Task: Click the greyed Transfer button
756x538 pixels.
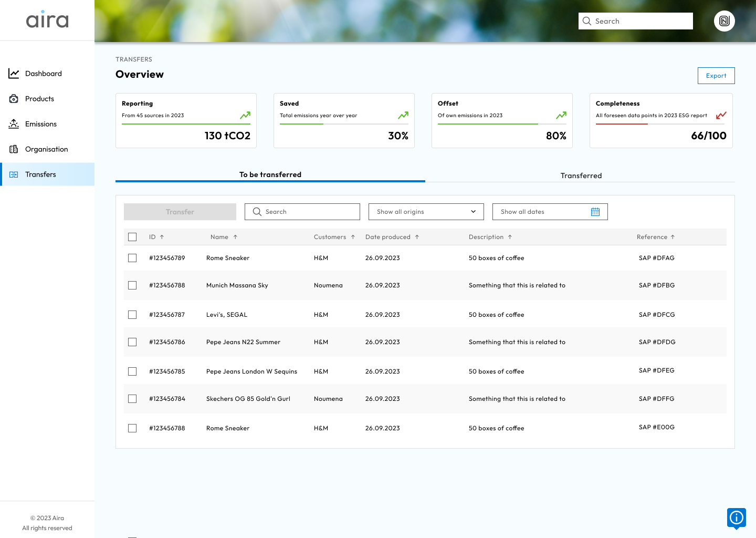Action: [180, 212]
